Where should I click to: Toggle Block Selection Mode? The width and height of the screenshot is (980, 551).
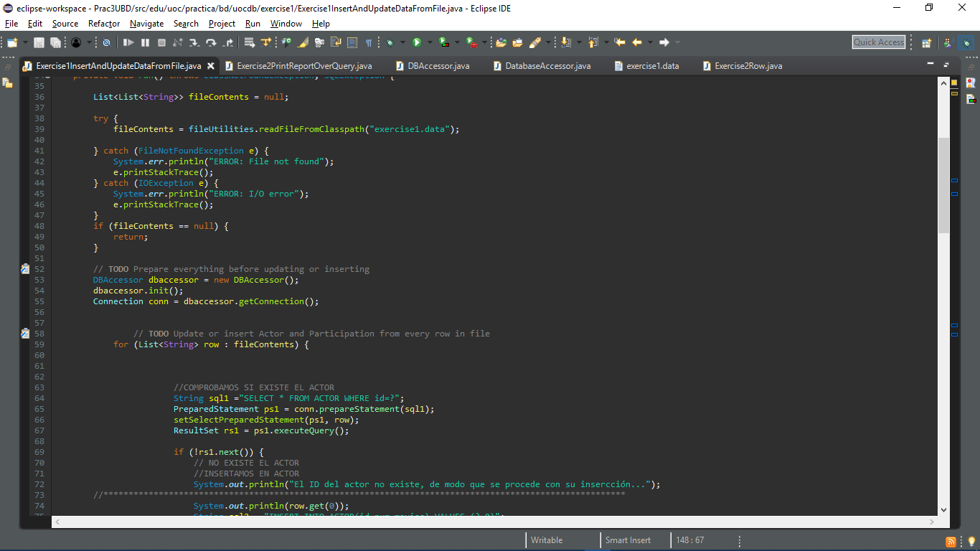(352, 42)
